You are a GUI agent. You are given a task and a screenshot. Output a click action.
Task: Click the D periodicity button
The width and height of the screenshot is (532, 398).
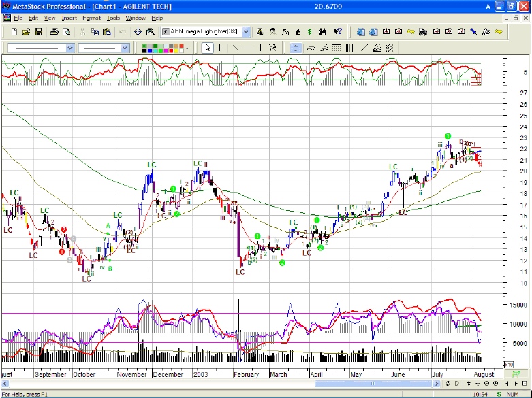456,384
